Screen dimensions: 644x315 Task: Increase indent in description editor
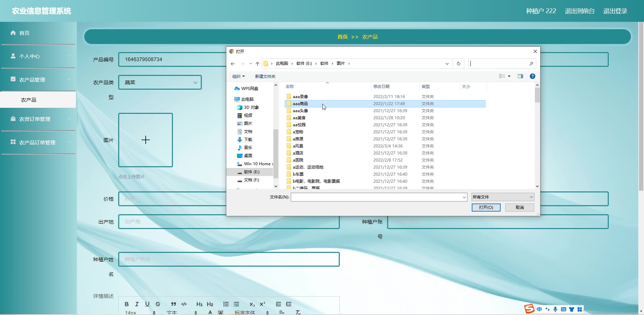[x=289, y=304]
